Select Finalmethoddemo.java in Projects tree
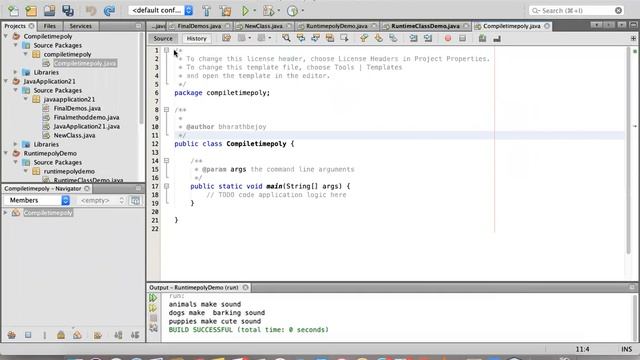The height and width of the screenshot is (360, 640). pos(86,117)
